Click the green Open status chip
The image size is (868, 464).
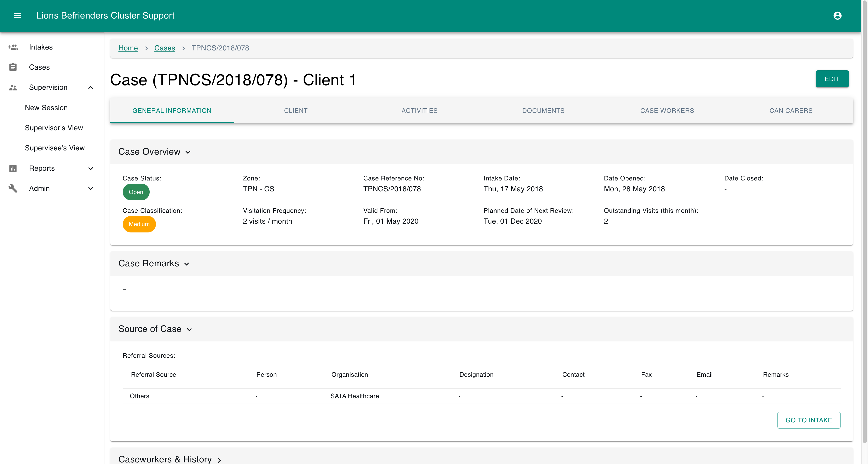pyautogui.click(x=136, y=192)
